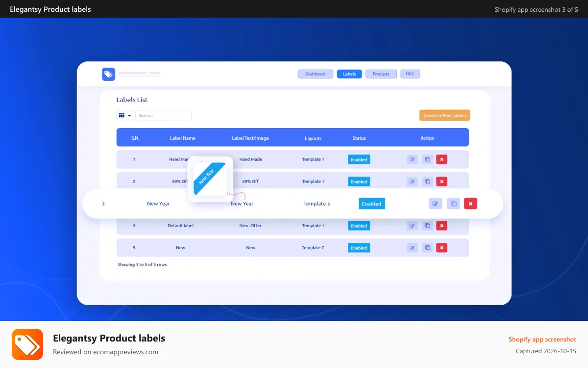Open the FAQ tab
Image resolution: width=588 pixels, height=368 pixels.
click(x=410, y=74)
